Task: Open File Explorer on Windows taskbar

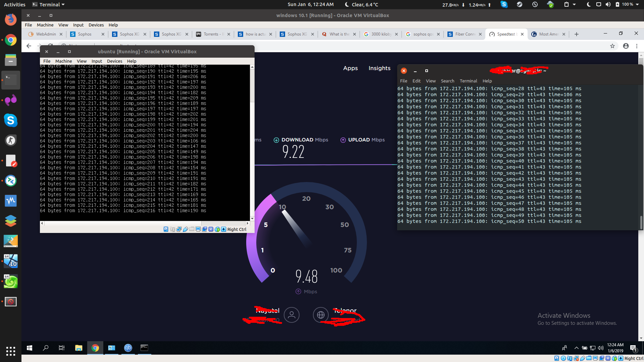Action: (78, 348)
